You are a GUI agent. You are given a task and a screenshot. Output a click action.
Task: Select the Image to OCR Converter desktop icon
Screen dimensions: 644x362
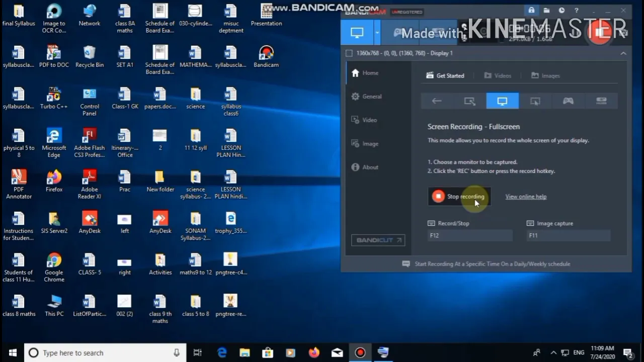coord(54,19)
